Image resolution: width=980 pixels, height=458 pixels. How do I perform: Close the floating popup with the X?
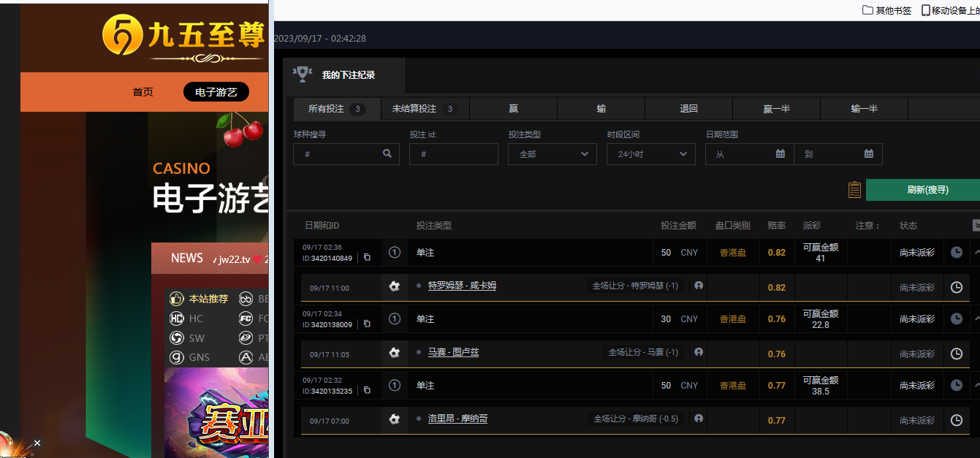[37, 443]
